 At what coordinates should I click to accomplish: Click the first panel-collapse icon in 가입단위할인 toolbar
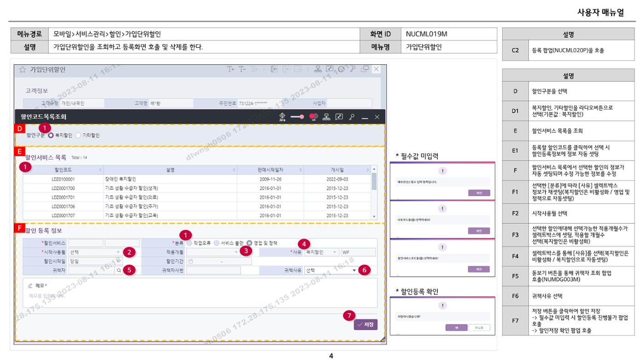click(275, 69)
